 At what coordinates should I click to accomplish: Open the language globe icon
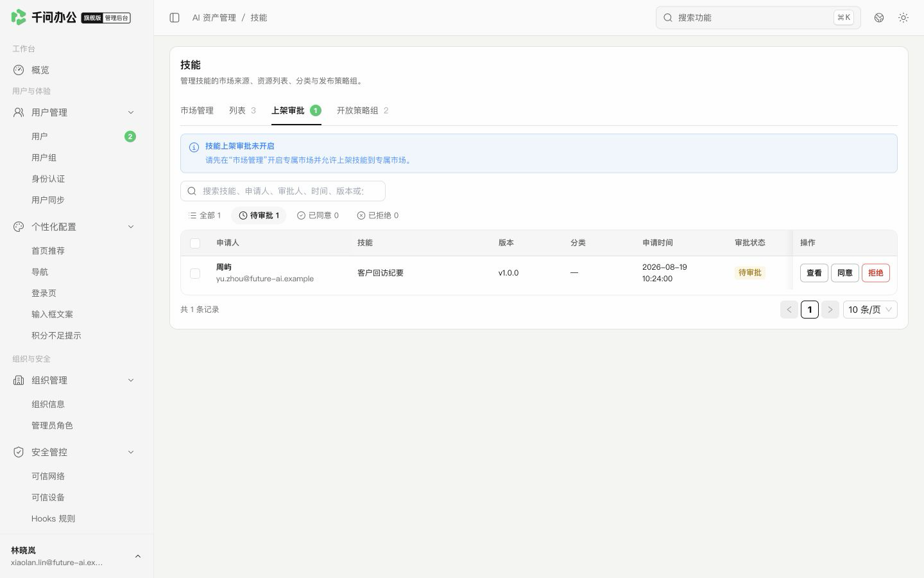coord(879,18)
